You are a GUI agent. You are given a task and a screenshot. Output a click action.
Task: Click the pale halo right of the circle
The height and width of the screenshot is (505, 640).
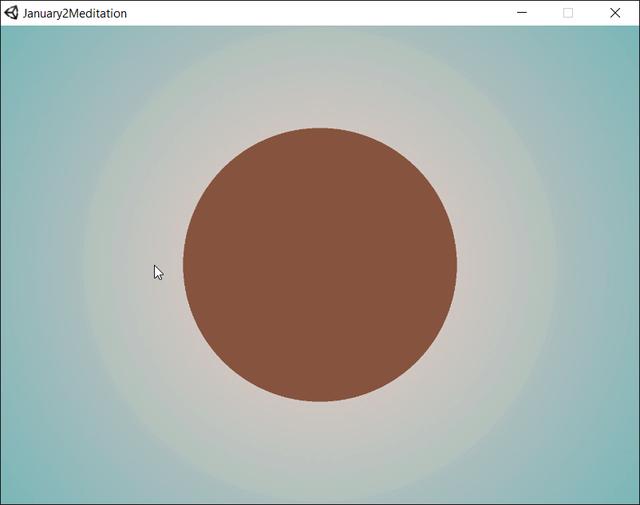[x=505, y=265]
